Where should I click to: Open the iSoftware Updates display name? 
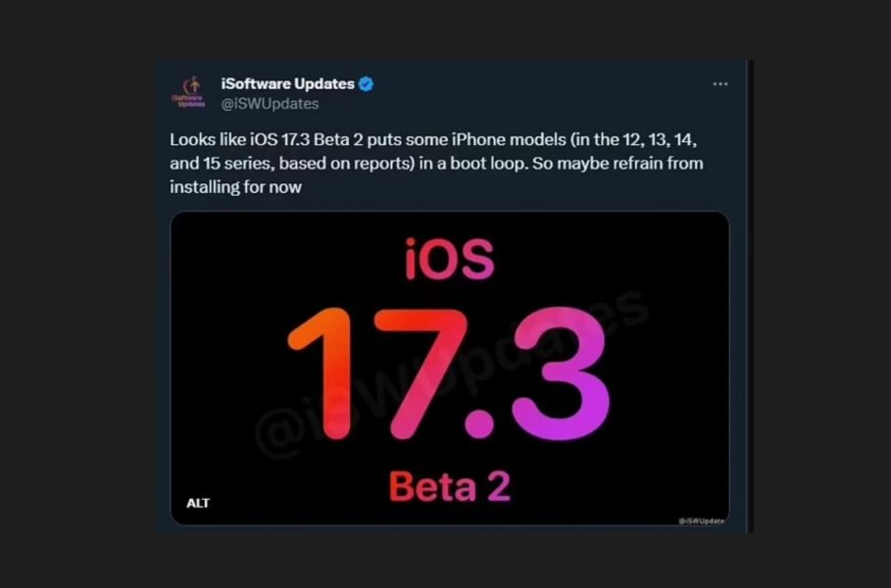click(287, 83)
